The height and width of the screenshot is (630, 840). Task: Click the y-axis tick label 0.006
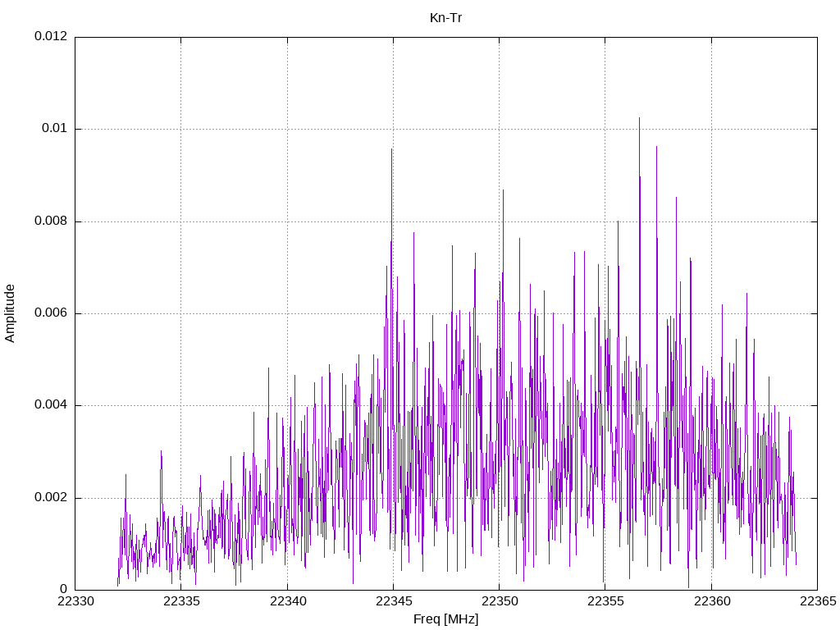51,313
